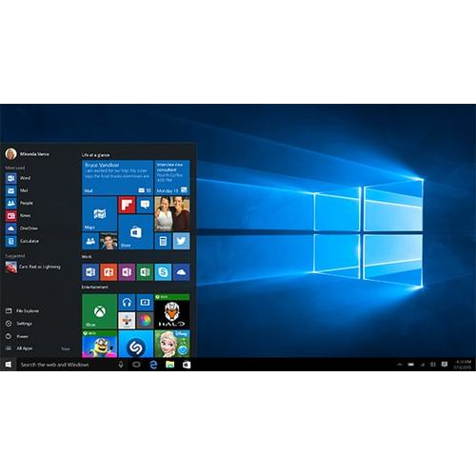Show All Apps list

pos(19,348)
